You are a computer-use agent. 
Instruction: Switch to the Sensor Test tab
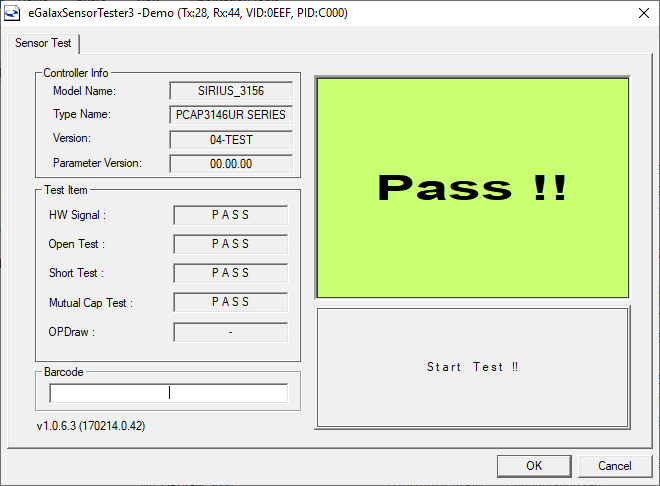43,44
